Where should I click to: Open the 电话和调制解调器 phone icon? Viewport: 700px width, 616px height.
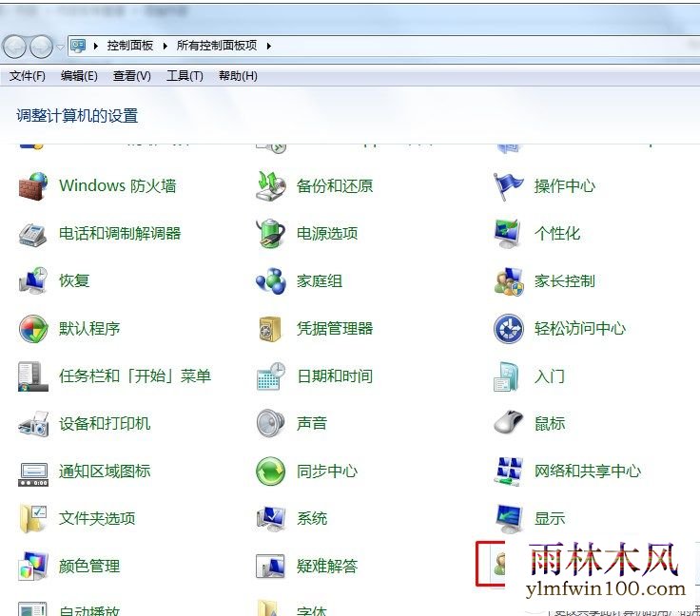[x=33, y=234]
